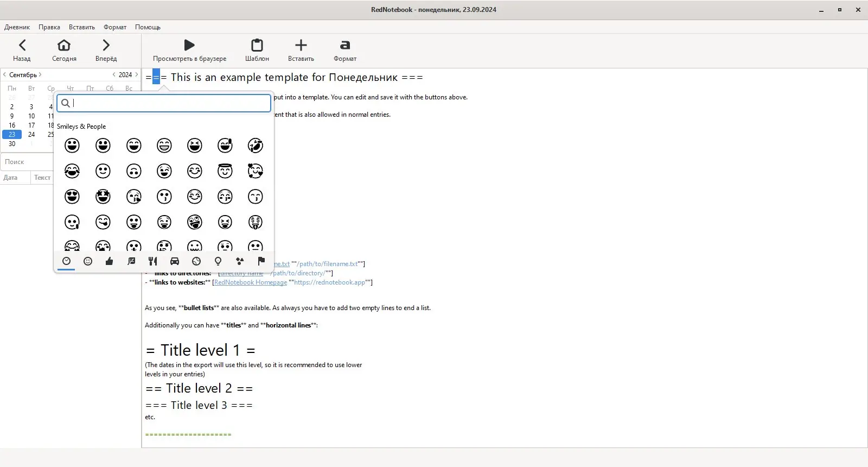Click the "Smileys & People" section label
The image size is (868, 467).
tap(81, 127)
